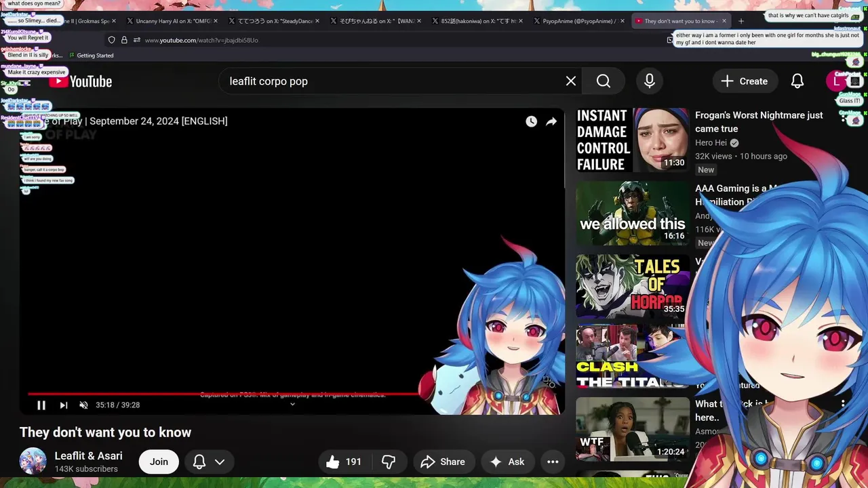Toggle channel notification bell
This screenshot has width=868, height=488.
pyautogui.click(x=199, y=462)
